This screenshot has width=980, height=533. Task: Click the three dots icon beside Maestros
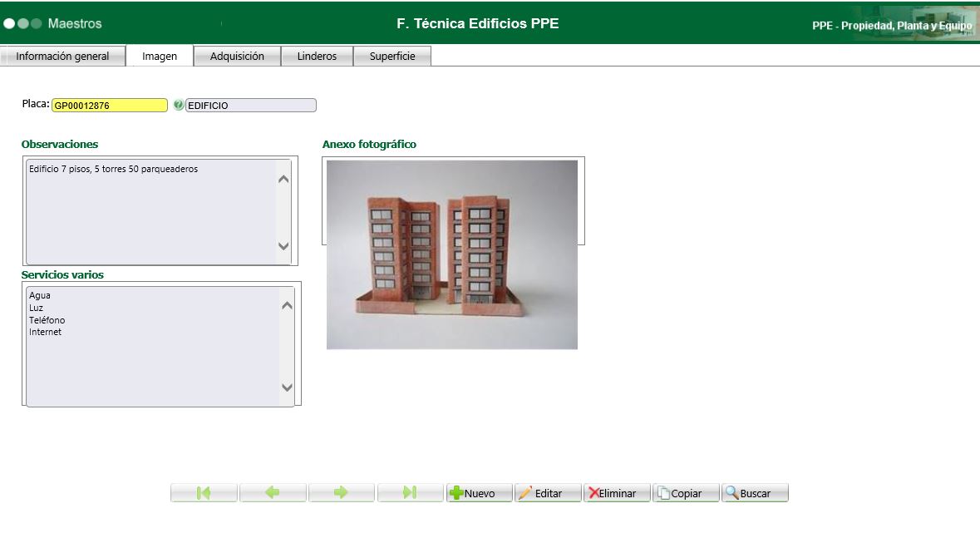(22, 23)
